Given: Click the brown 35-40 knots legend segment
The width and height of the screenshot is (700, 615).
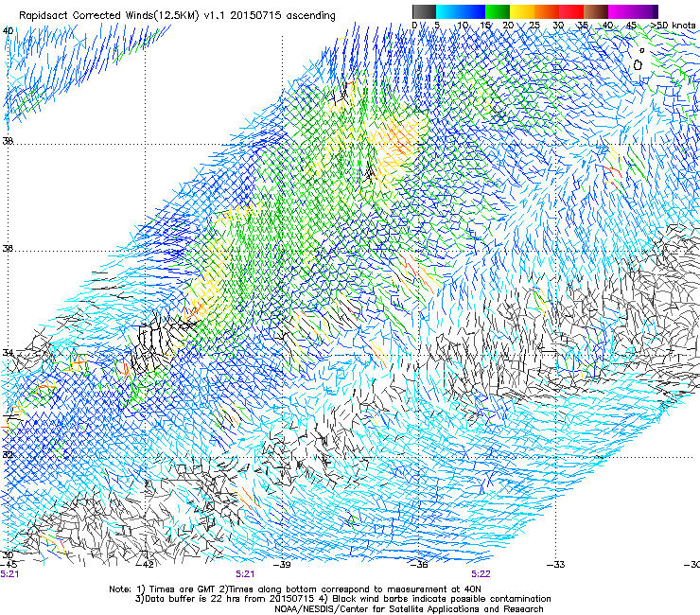Looking at the screenshot, I should coord(596,11).
